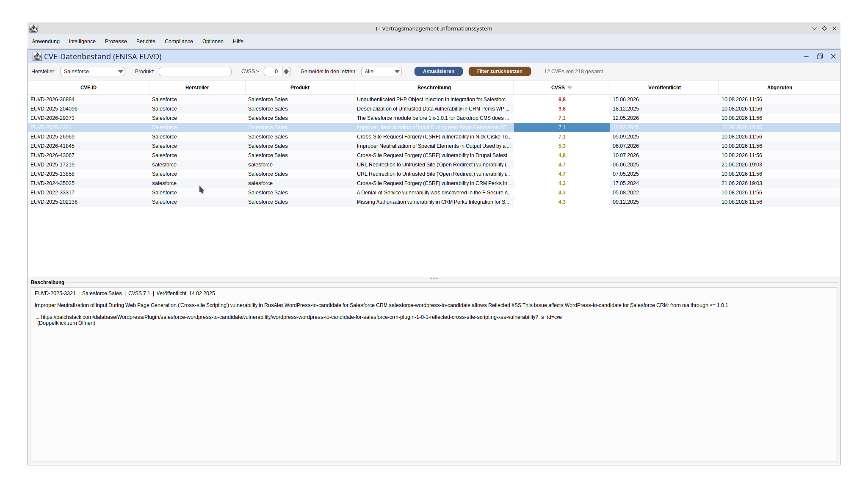Select row EUVD-2022-33317

pos(434,193)
